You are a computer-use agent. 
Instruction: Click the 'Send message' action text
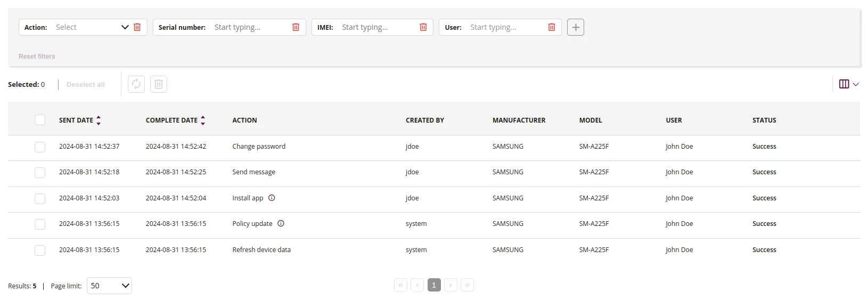(x=254, y=172)
